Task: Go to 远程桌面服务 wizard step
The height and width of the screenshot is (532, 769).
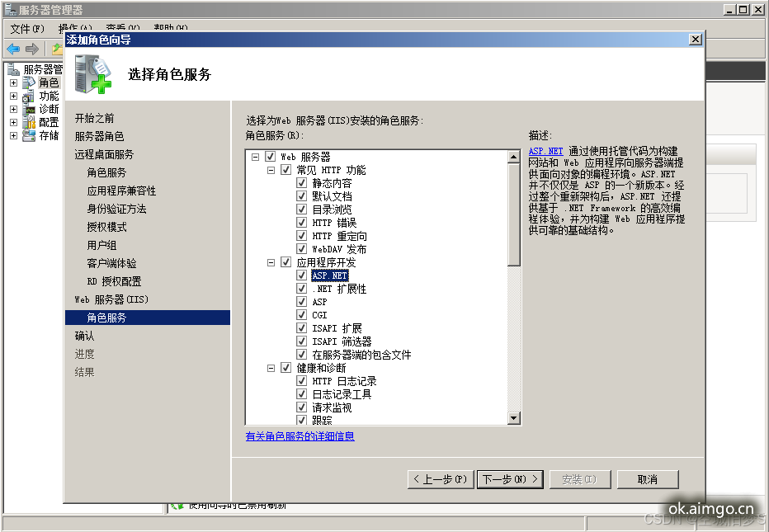Action: point(104,154)
